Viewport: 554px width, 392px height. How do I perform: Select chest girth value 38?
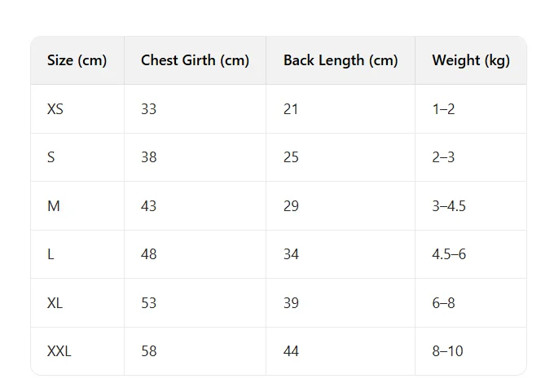point(148,157)
